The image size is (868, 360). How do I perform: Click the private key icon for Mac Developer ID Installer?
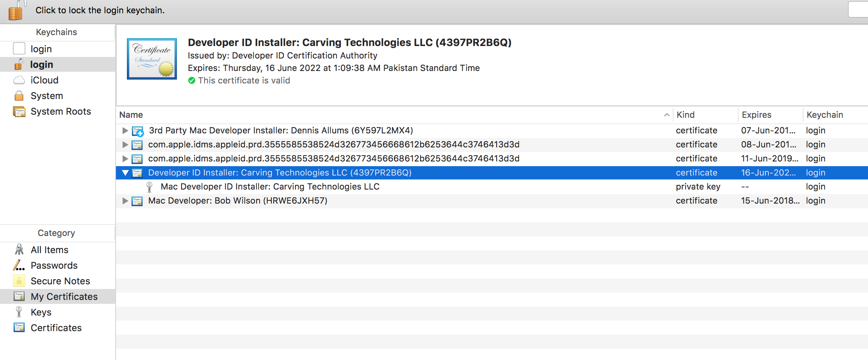149,187
